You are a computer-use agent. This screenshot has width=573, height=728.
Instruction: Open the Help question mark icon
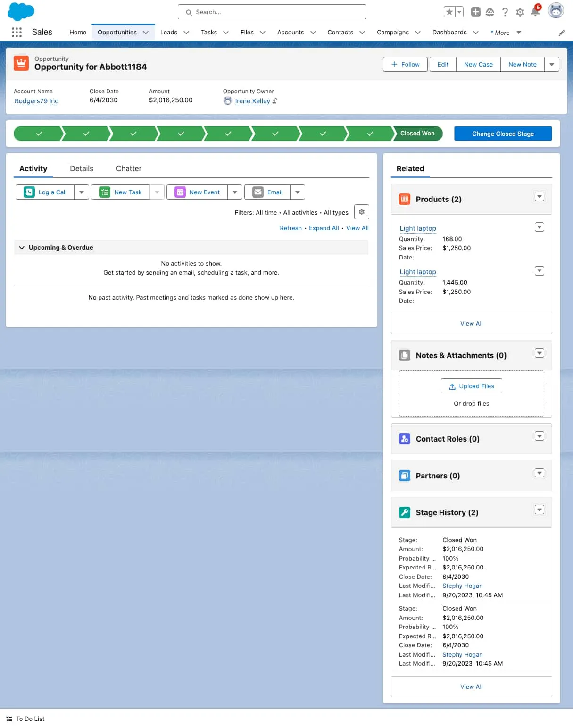pos(505,12)
